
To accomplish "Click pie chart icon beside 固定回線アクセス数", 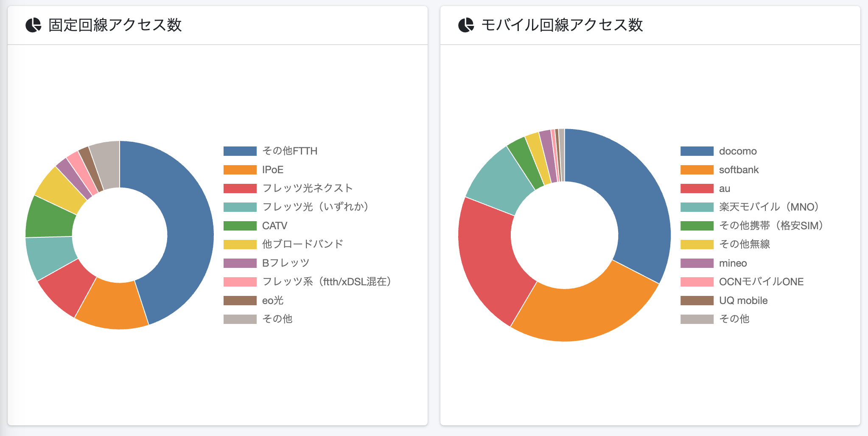I will click(x=34, y=25).
